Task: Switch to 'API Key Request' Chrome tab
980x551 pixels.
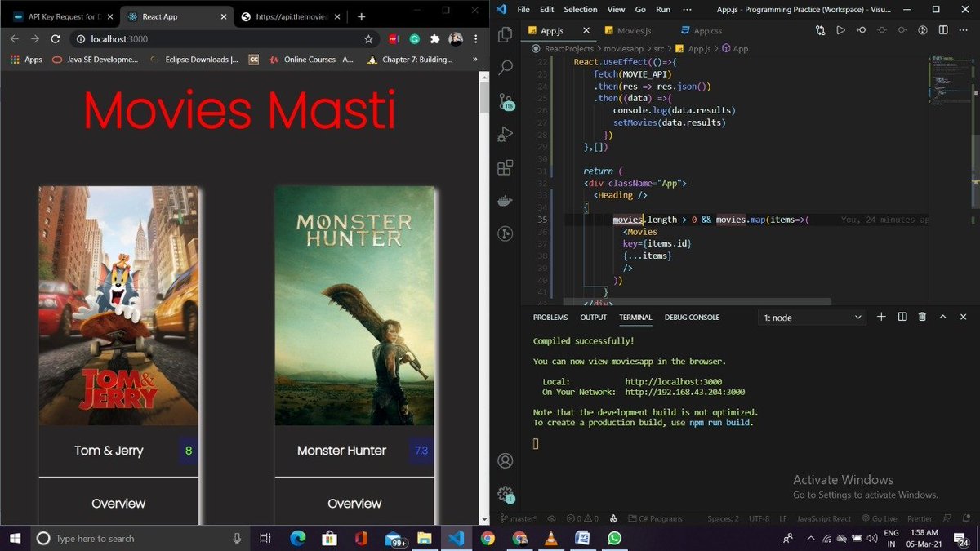Action: (62, 16)
